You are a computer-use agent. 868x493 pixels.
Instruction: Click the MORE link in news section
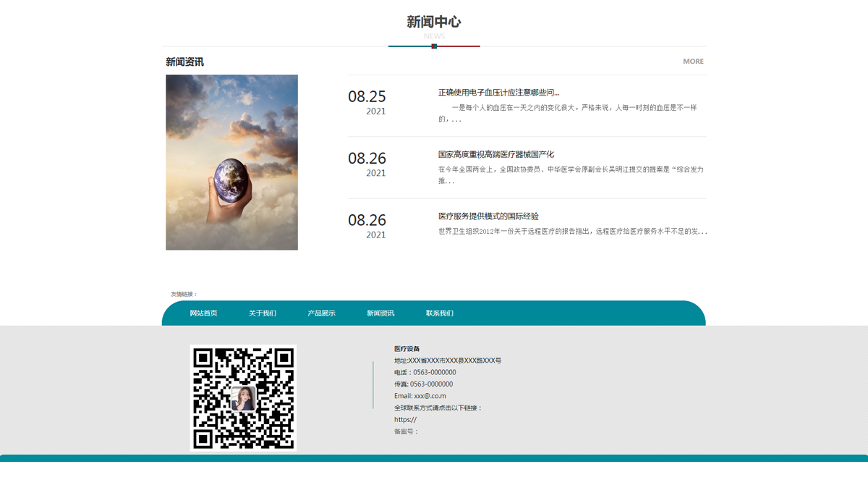[693, 62]
